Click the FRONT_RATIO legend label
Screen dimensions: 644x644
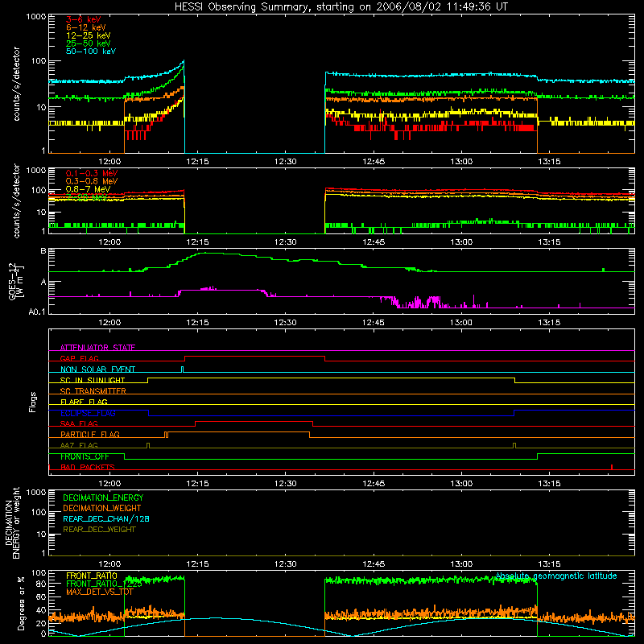point(92,576)
